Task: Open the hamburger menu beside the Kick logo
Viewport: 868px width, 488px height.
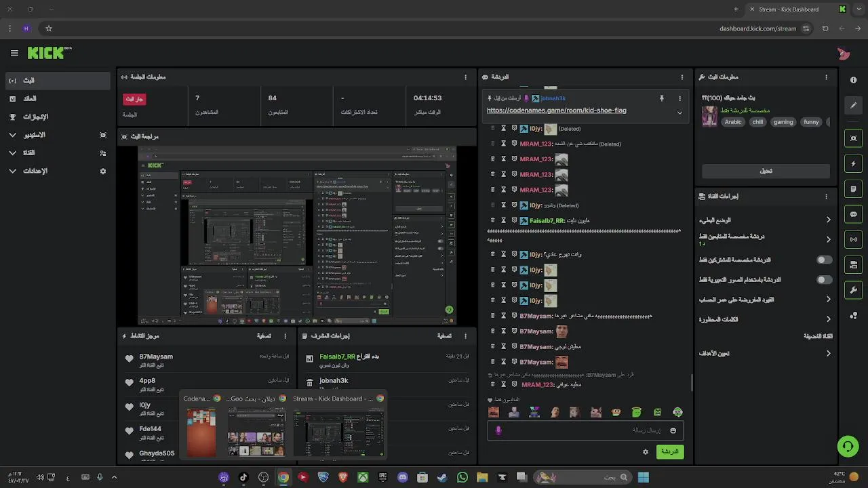Action: 14,53
